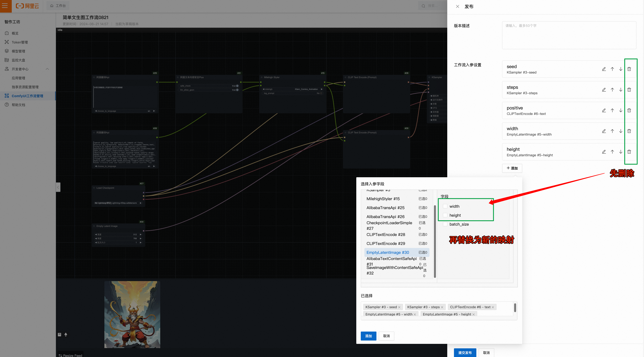Click the blue 添加 button in popup
The width and height of the screenshot is (644, 357).
368,336
